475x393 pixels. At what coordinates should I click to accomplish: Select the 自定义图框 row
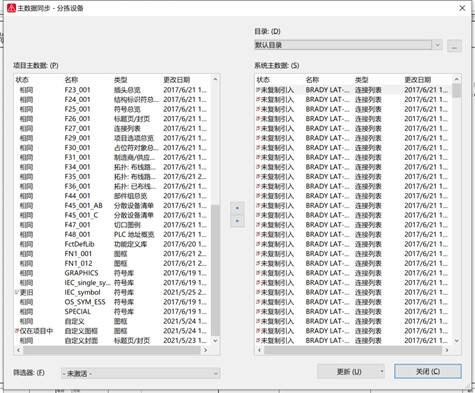pos(113,331)
